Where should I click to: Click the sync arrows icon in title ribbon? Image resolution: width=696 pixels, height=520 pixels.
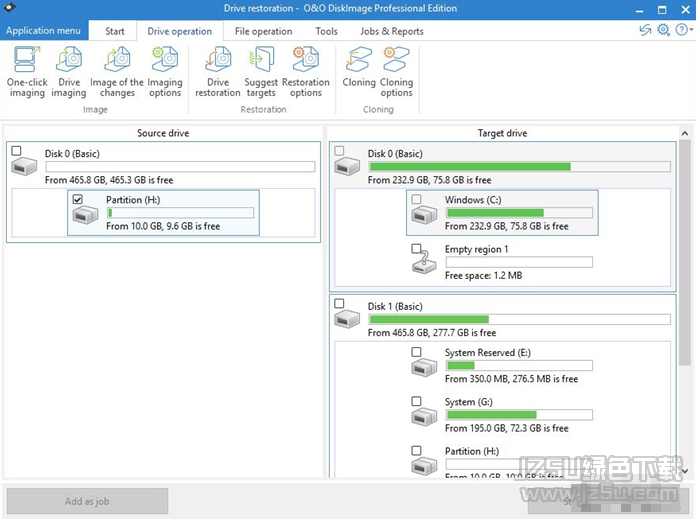point(645,30)
